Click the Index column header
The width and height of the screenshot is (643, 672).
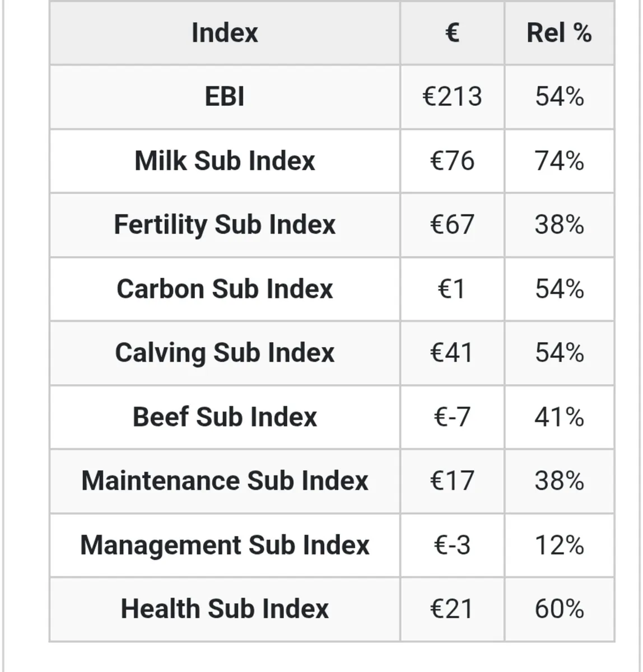click(225, 32)
